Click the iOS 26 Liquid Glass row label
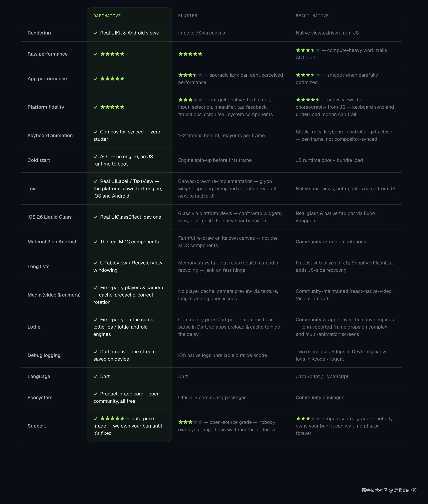The height and width of the screenshot is (504, 428). (x=50, y=217)
